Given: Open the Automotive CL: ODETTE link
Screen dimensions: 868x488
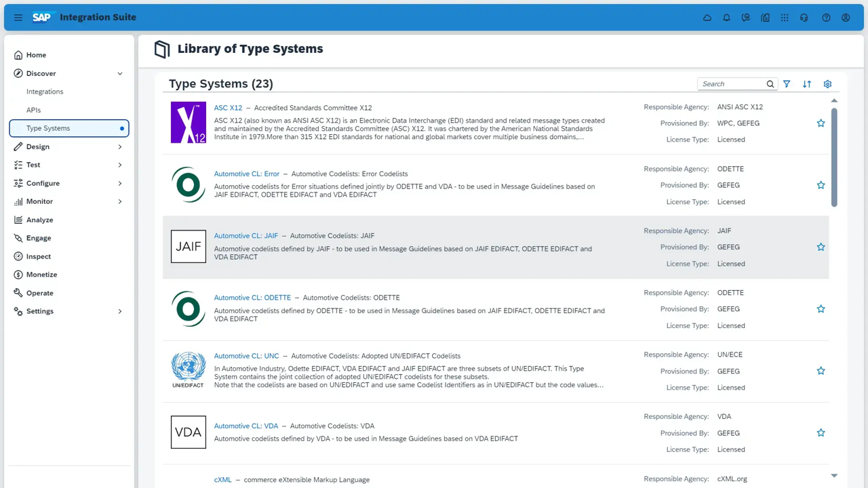Looking at the screenshot, I should coord(252,298).
